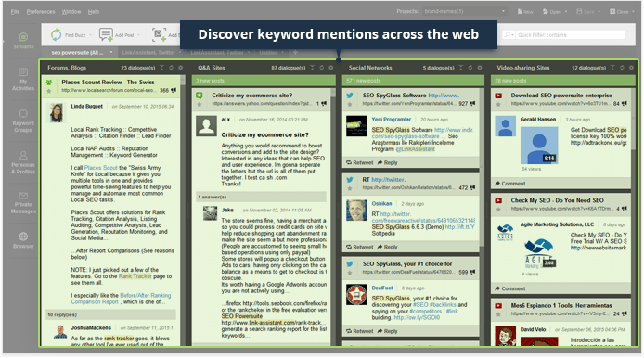
Task: Star the Check My SEO video post
Action: (x=498, y=210)
